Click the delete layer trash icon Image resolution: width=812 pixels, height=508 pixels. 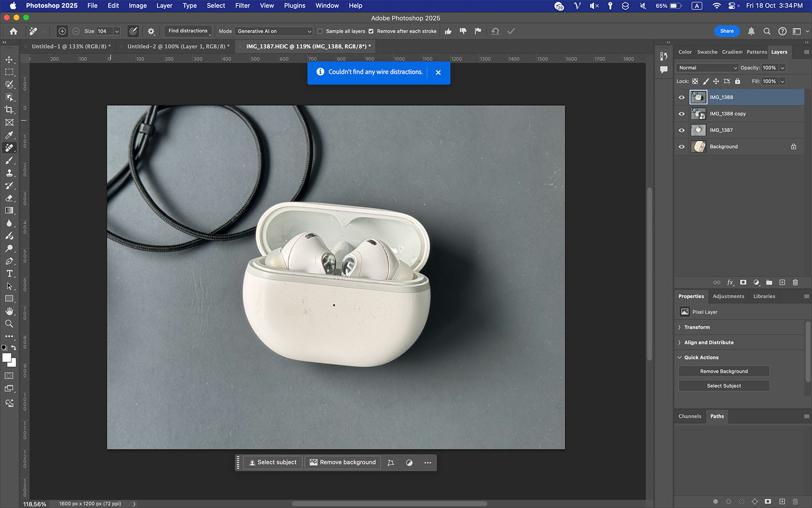[x=795, y=282]
